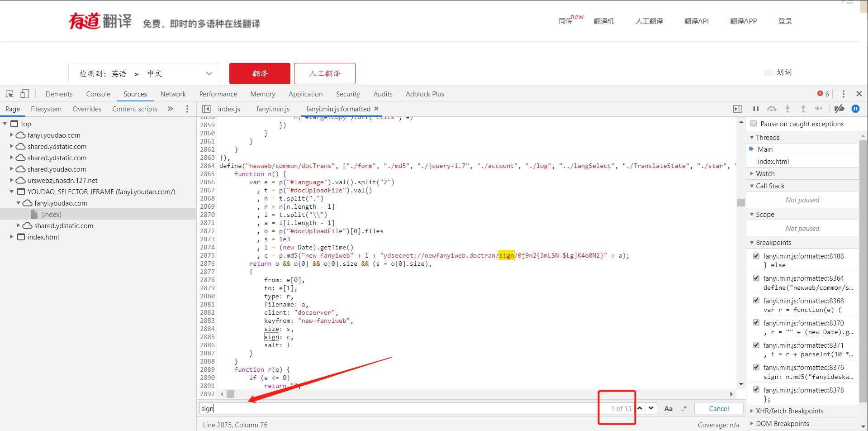Switch to the Network tab
This screenshot has width=868, height=431.
[x=173, y=94]
